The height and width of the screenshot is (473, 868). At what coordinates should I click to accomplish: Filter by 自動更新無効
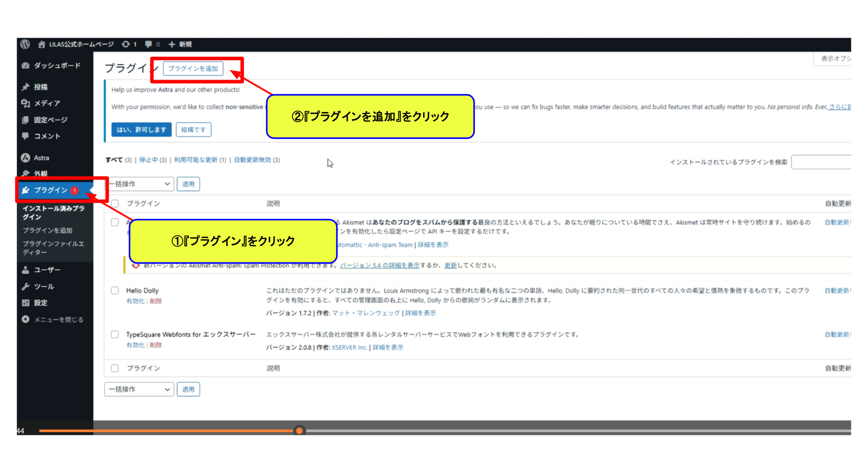pos(253,160)
